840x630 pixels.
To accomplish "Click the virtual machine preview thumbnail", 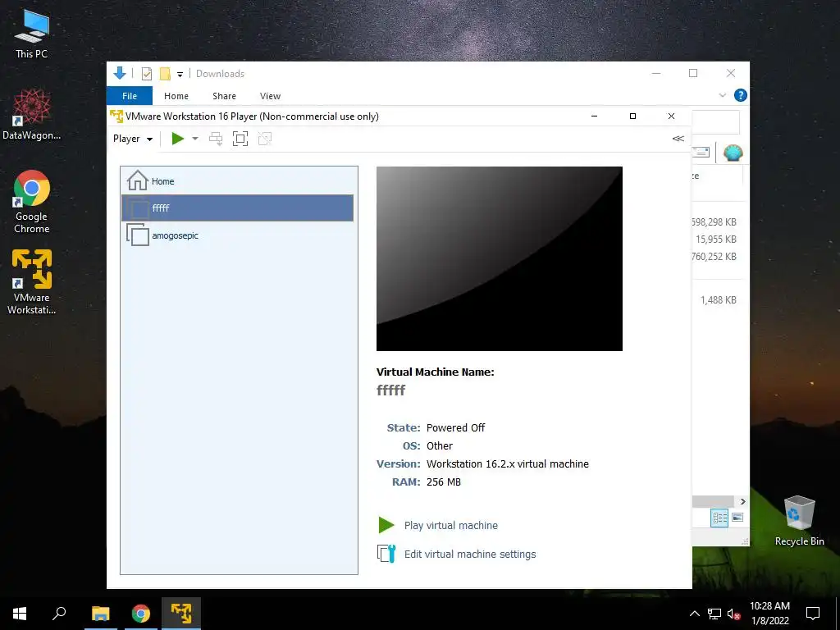I will [x=500, y=258].
